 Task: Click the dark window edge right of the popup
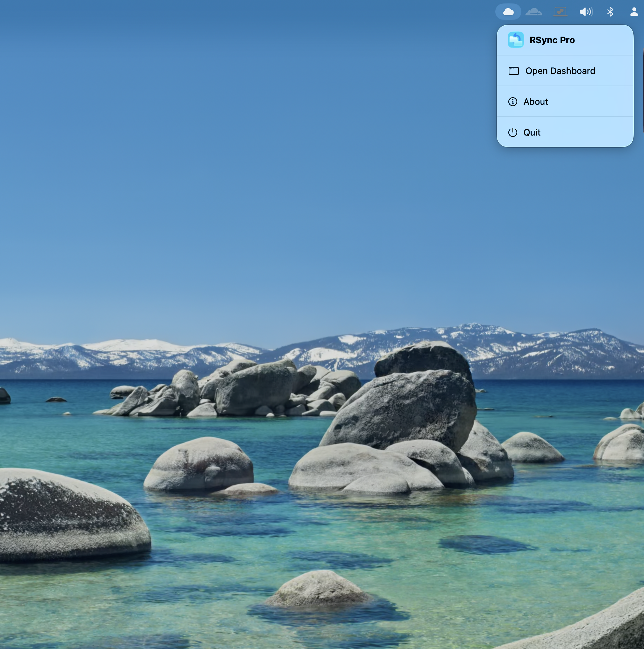(x=643, y=89)
